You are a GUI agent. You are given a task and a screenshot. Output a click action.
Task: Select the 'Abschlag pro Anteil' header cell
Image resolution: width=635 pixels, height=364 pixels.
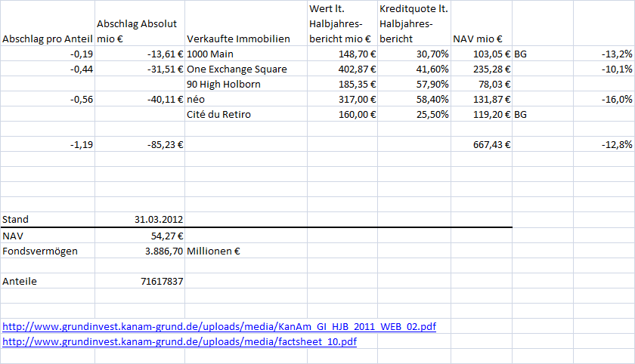(x=47, y=39)
